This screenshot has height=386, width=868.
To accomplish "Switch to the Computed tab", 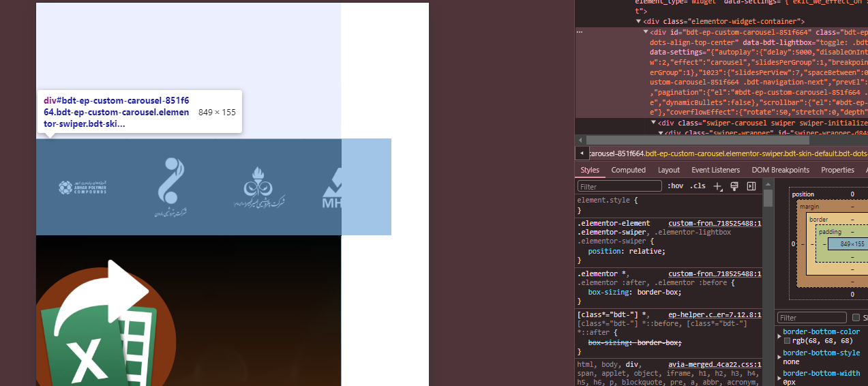I will [x=628, y=170].
